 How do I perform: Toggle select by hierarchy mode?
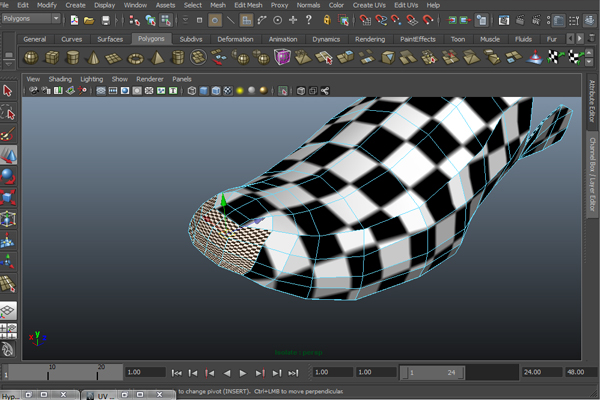(134, 20)
